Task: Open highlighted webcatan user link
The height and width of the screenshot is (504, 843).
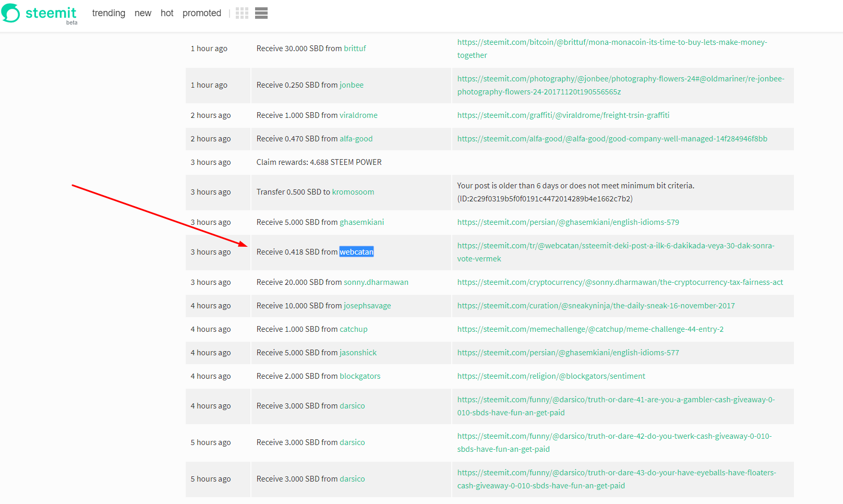Action: [356, 252]
